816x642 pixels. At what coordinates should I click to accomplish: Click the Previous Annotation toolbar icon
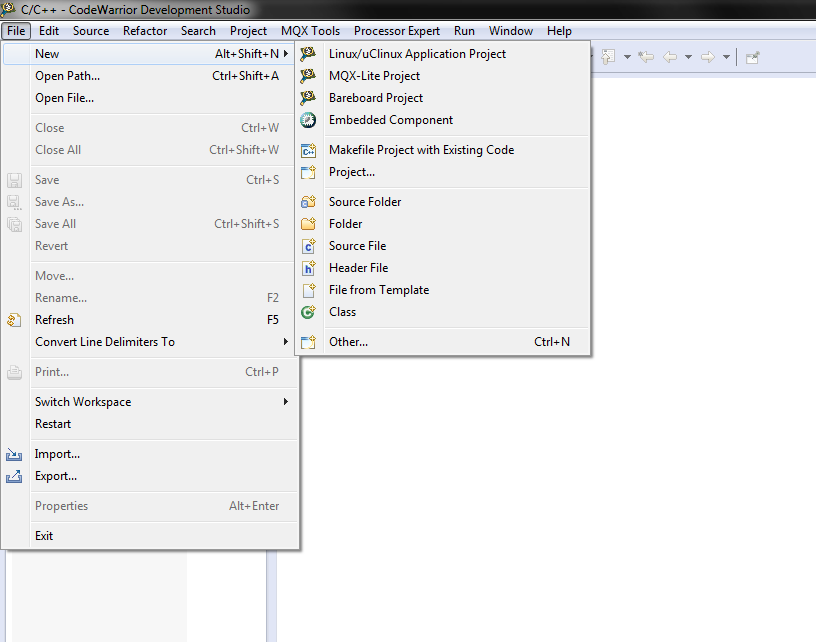[x=608, y=57]
